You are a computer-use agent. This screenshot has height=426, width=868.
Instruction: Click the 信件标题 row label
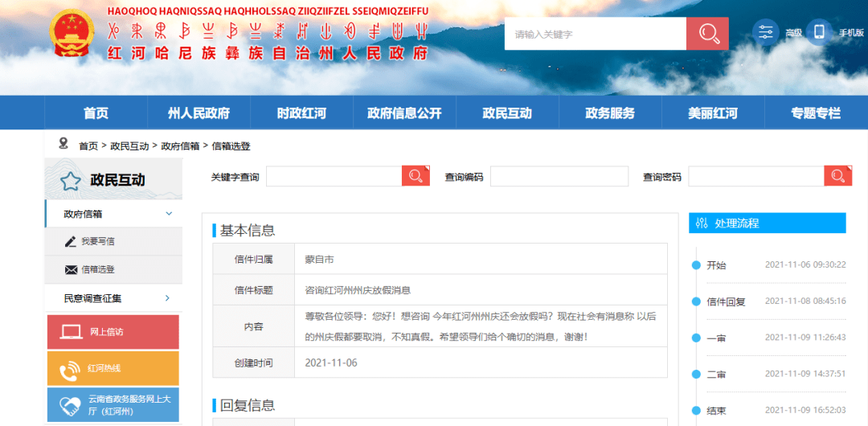click(x=253, y=289)
